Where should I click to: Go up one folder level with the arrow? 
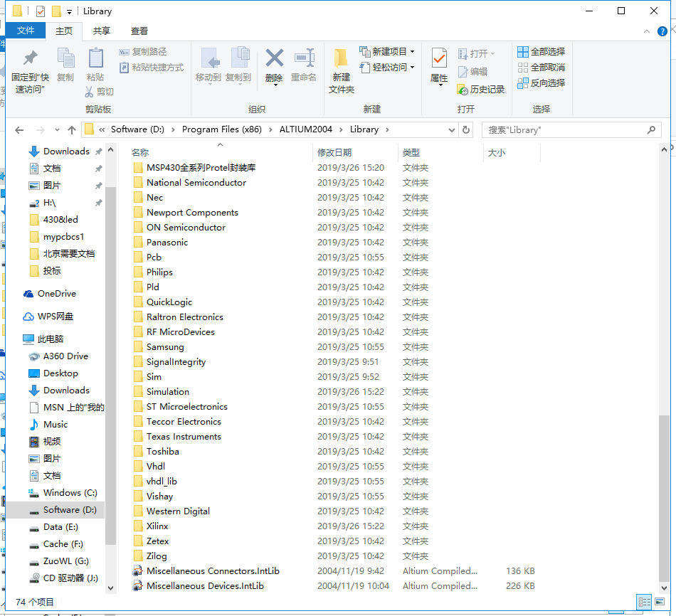[x=72, y=129]
